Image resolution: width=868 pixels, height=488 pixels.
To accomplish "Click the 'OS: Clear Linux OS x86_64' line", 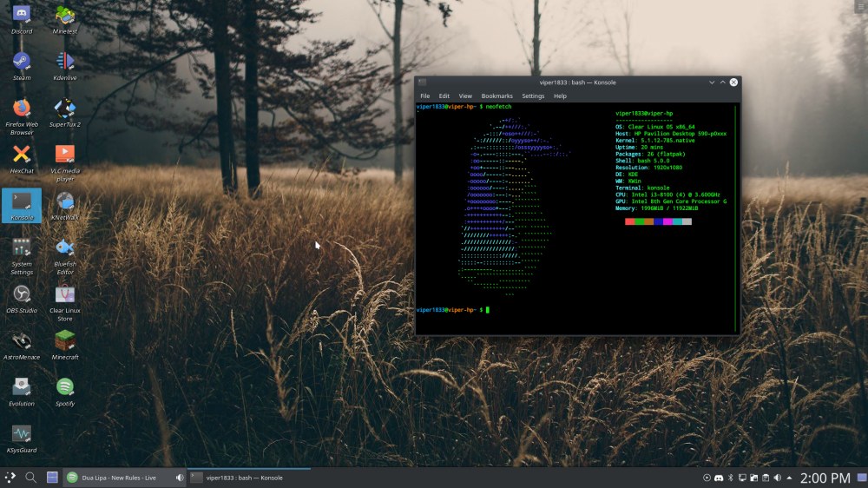I will click(x=654, y=127).
